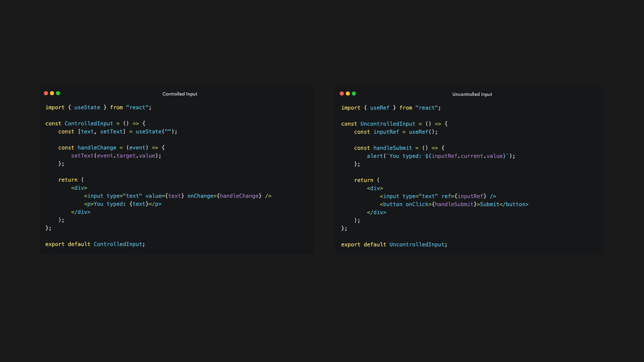
Task: Click the useState("") call
Action: 155,131
